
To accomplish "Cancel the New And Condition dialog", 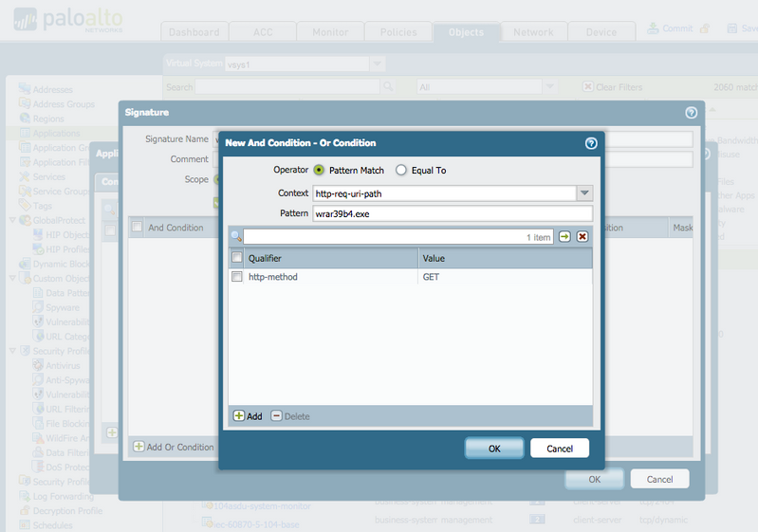I will tap(560, 449).
